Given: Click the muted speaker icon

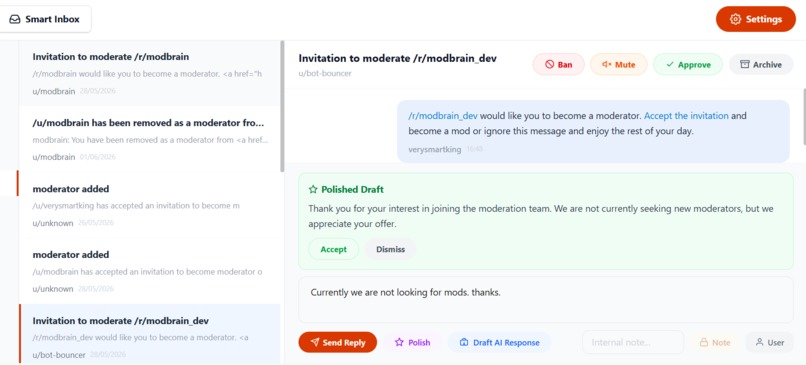Looking at the screenshot, I should pyautogui.click(x=607, y=65).
